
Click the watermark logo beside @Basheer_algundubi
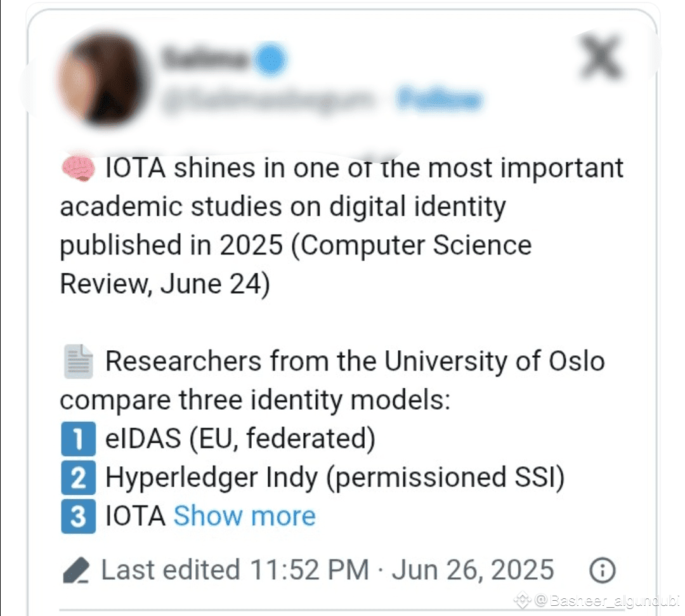[x=522, y=600]
